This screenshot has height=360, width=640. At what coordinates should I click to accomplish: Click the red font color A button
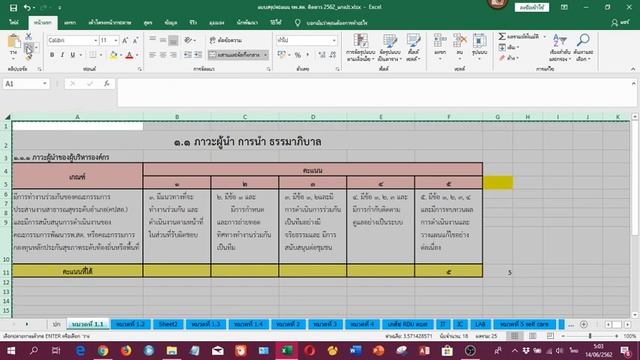point(129,55)
